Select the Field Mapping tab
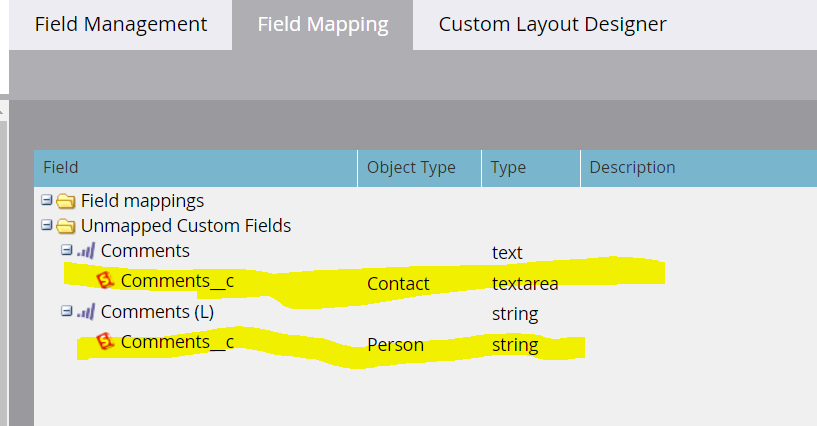The width and height of the screenshot is (817, 426). click(x=322, y=24)
